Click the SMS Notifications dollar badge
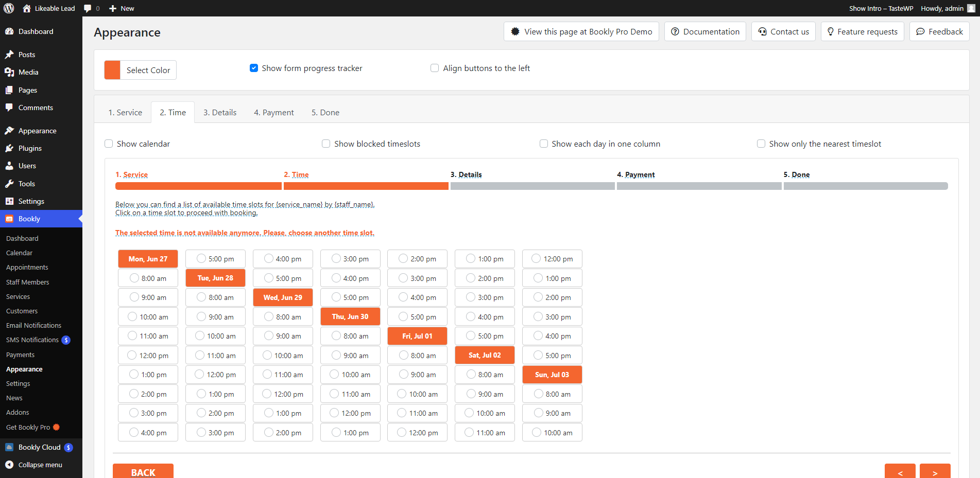The height and width of the screenshot is (478, 980). pos(66,340)
